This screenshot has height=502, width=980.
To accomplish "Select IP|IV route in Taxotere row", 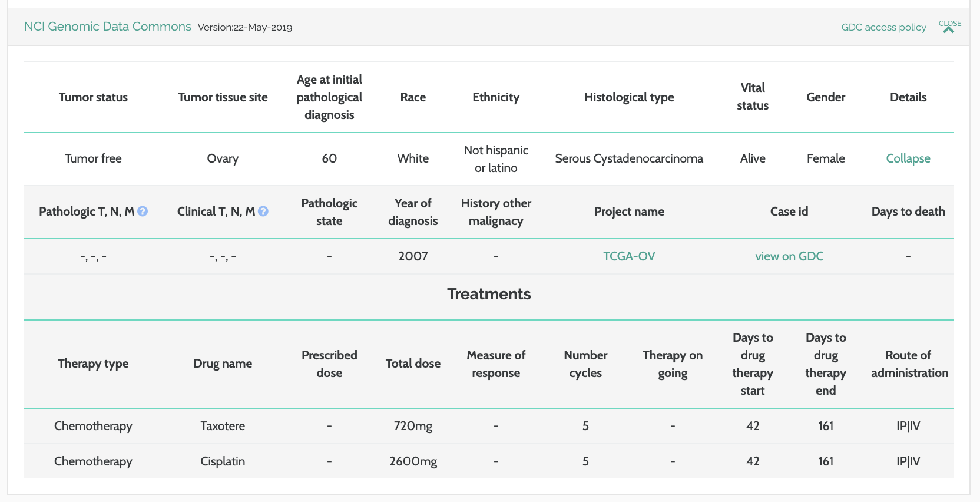I will (x=908, y=426).
